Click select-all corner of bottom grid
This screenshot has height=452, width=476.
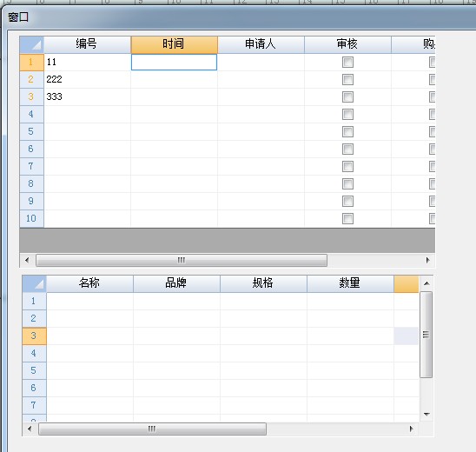(34, 283)
